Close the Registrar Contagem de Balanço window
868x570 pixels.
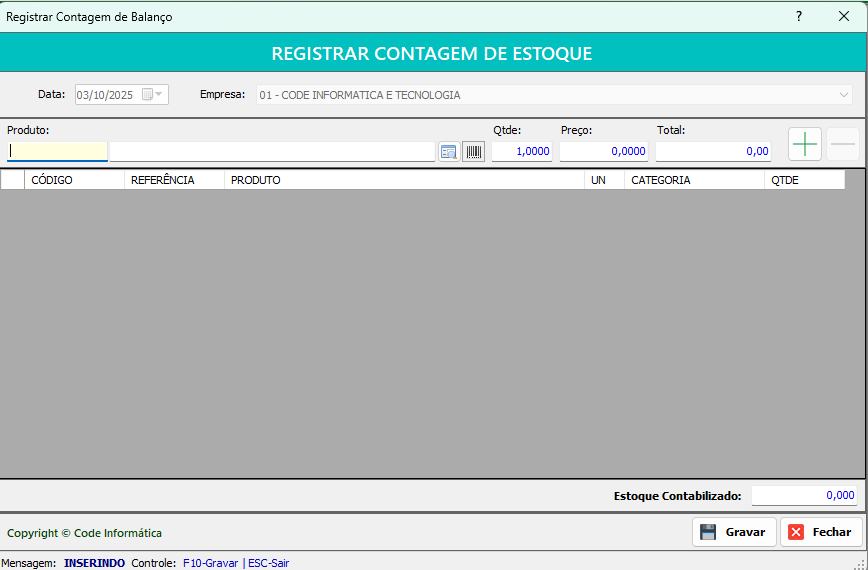click(844, 16)
